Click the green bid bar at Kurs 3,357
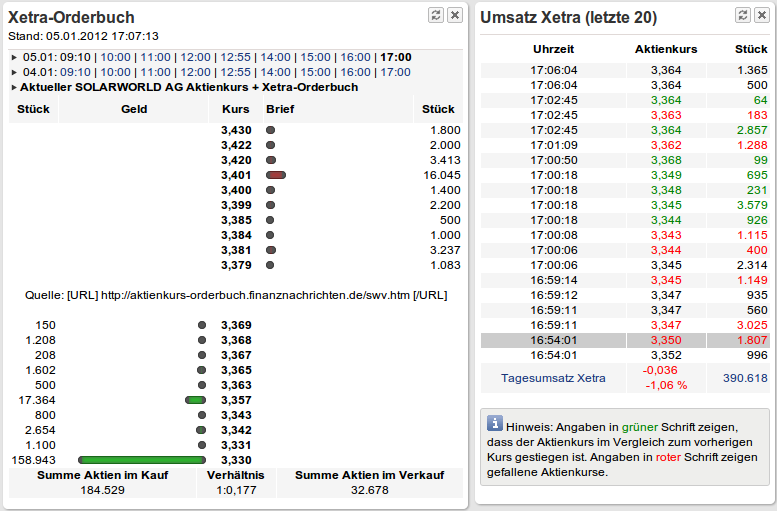Screen dimensions: 777x511 click(x=196, y=400)
